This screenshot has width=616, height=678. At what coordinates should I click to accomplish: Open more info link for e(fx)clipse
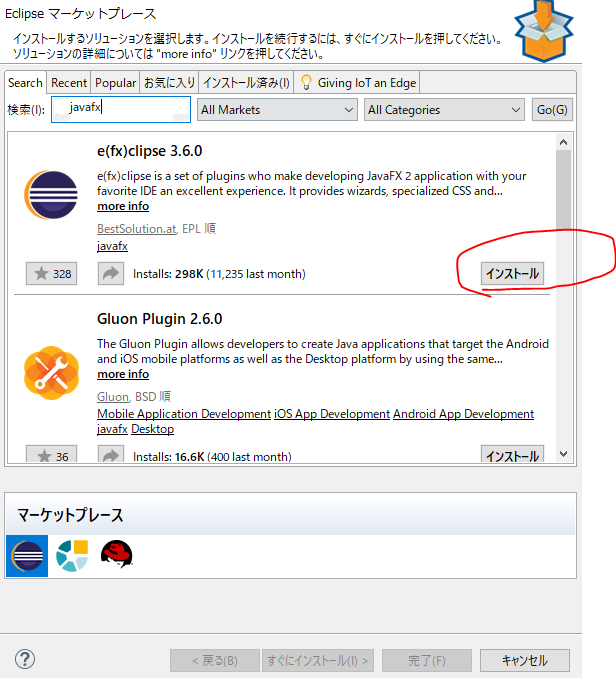tap(123, 206)
